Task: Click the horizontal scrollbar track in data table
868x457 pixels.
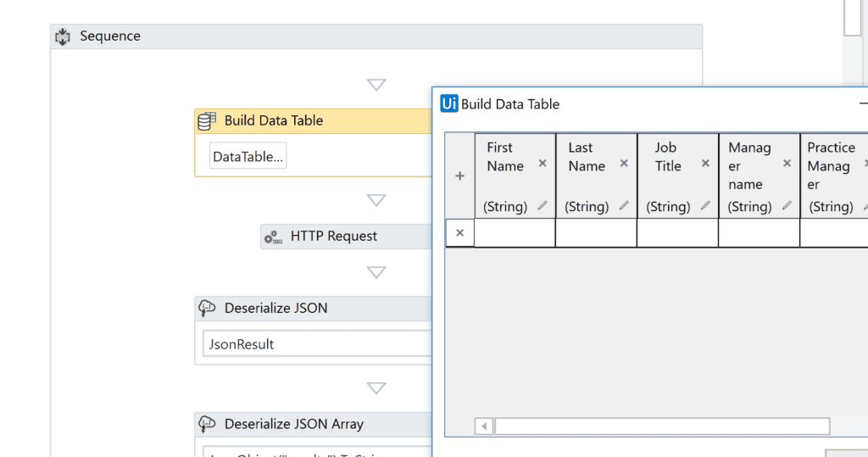Action: (662, 426)
